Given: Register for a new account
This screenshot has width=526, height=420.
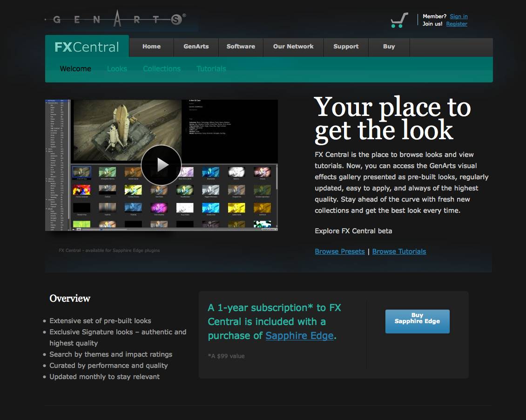Looking at the screenshot, I should [457, 24].
